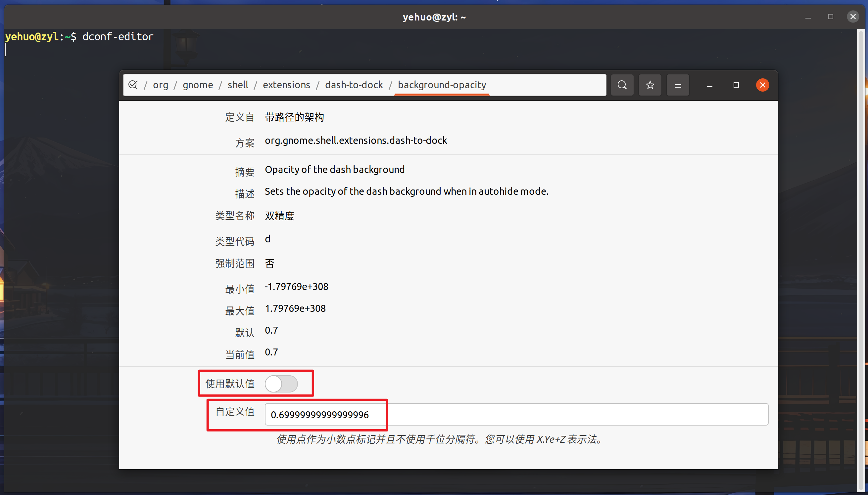Go to gnome folder in pathbar
Viewport: 868px width, 495px height.
point(198,85)
